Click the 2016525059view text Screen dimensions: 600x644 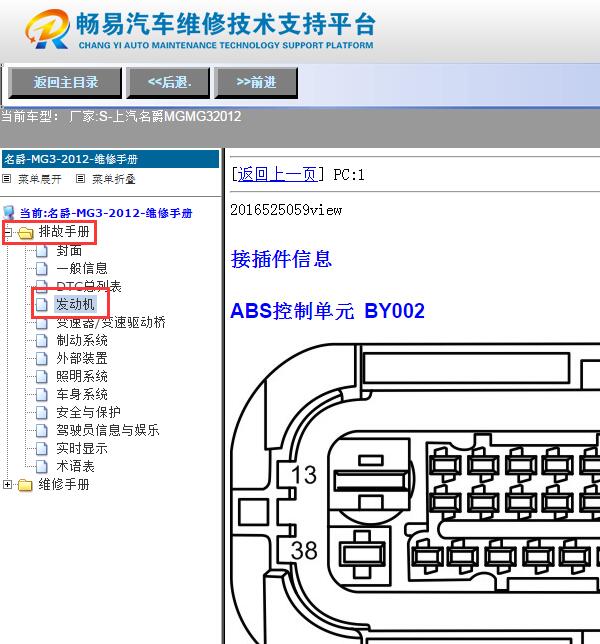[286, 210]
